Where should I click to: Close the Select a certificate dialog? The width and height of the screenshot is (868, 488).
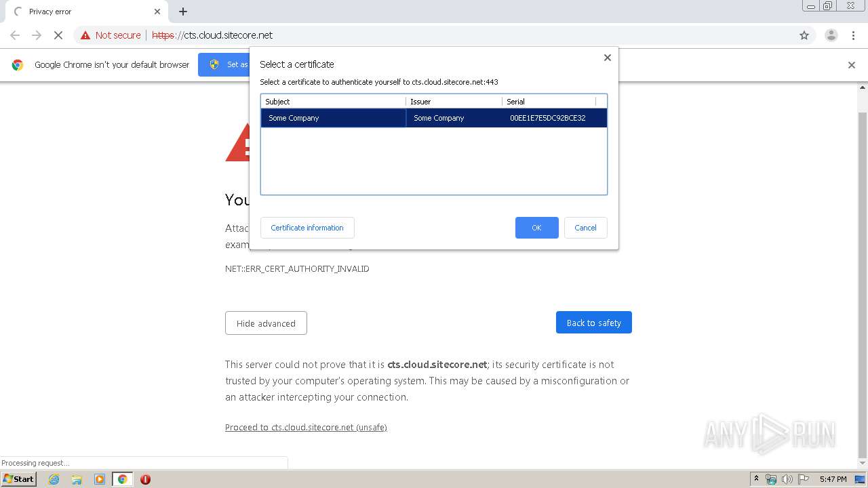pos(608,58)
